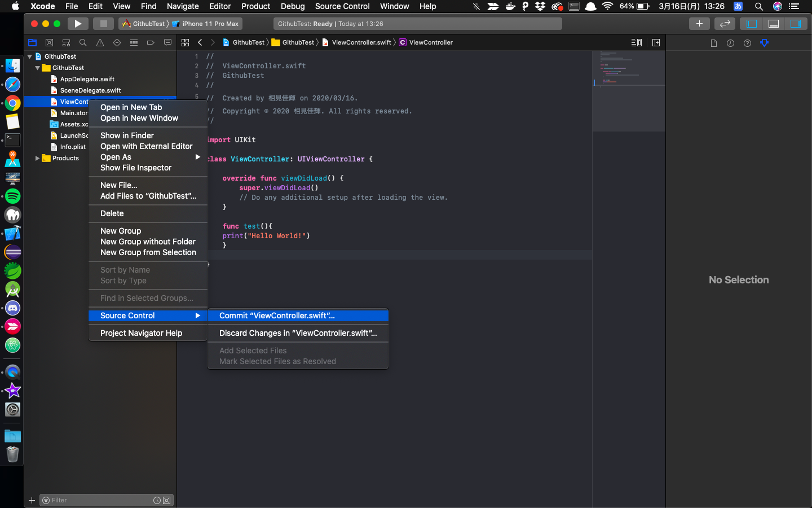
Task: Toggle the Debug area visibility
Action: tap(774, 24)
